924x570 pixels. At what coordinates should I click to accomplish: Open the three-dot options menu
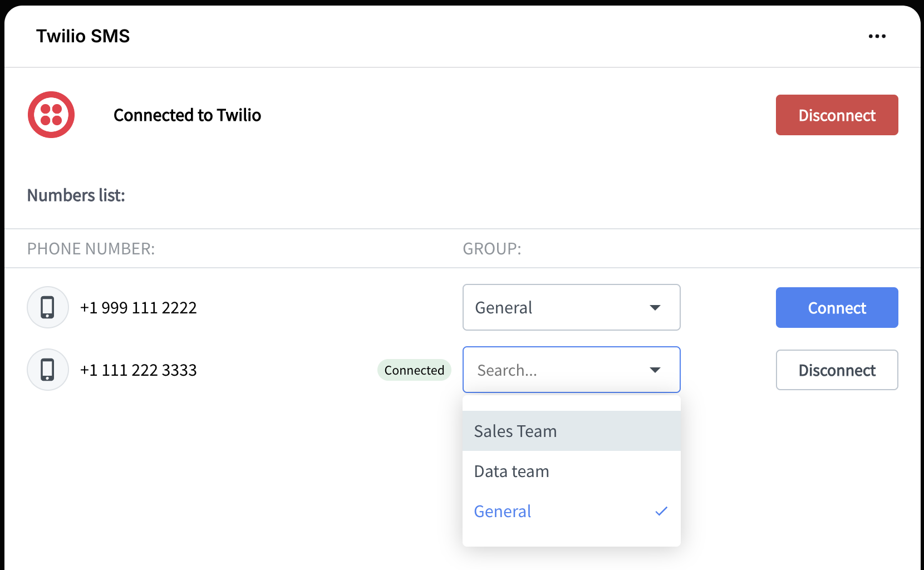point(877,36)
